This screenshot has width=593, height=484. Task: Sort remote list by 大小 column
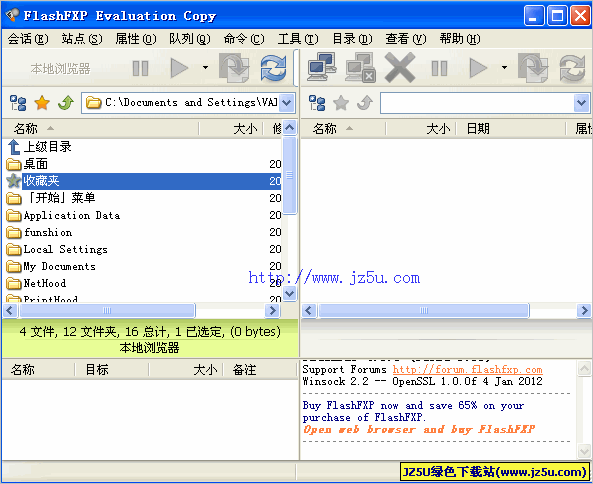pyautogui.click(x=421, y=129)
